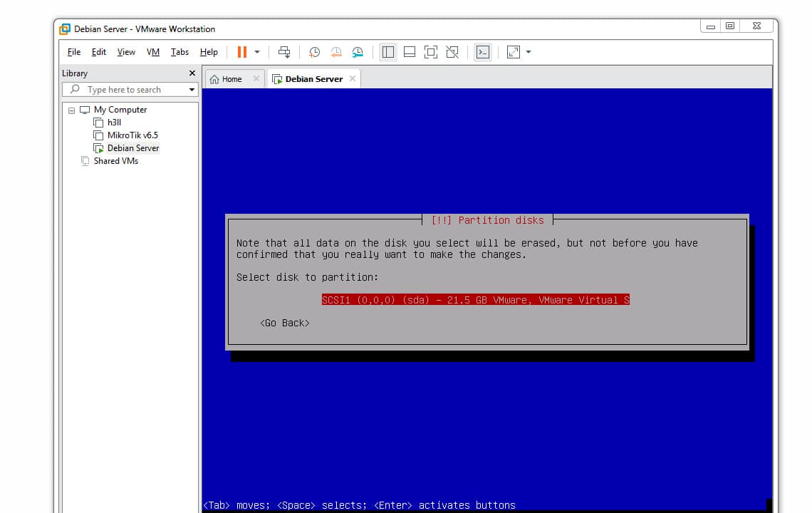
Task: Activate the Go Back button
Action: point(285,323)
